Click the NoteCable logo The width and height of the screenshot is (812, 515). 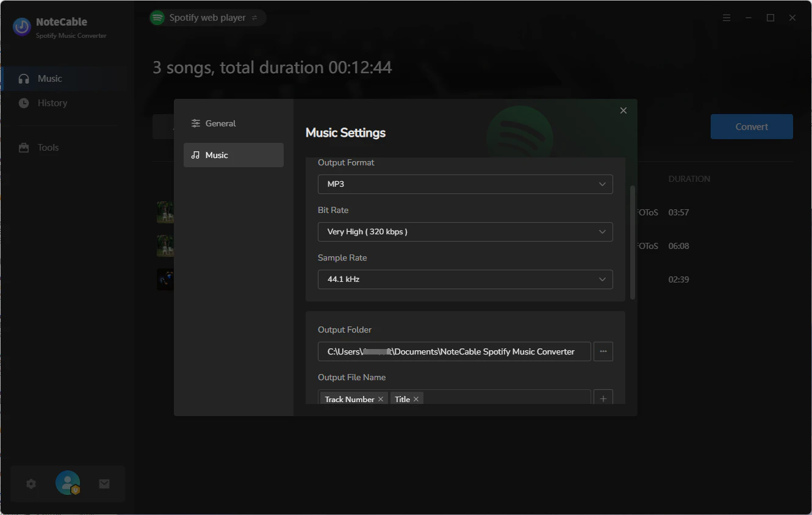click(x=21, y=27)
